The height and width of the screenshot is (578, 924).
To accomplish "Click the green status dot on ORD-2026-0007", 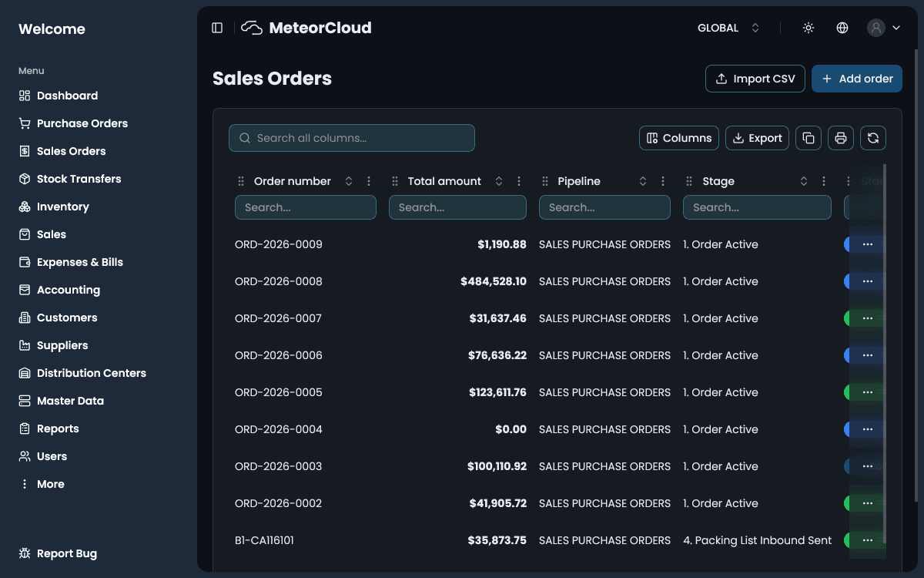I will (847, 318).
